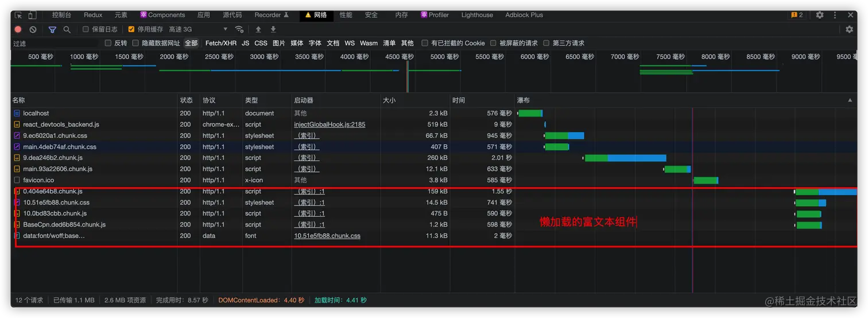868x318 pixels.
Task: Stop recording network log with red button
Action: click(x=18, y=29)
